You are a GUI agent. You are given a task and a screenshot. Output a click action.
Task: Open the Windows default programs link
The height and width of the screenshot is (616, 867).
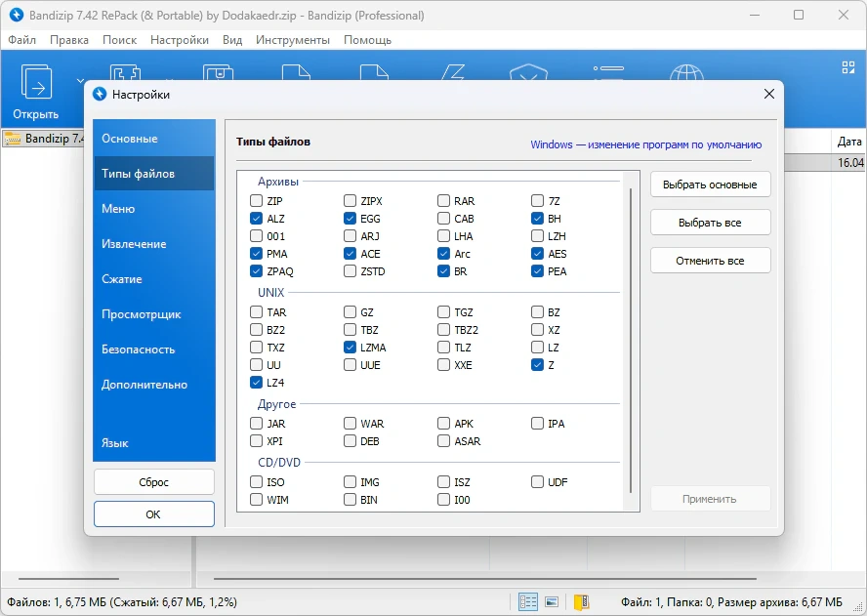pyautogui.click(x=645, y=144)
